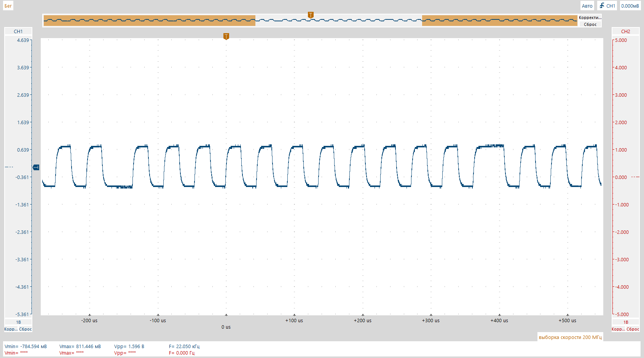Click the Сброс button under CH1 scale
644x358 pixels.
(x=26, y=329)
